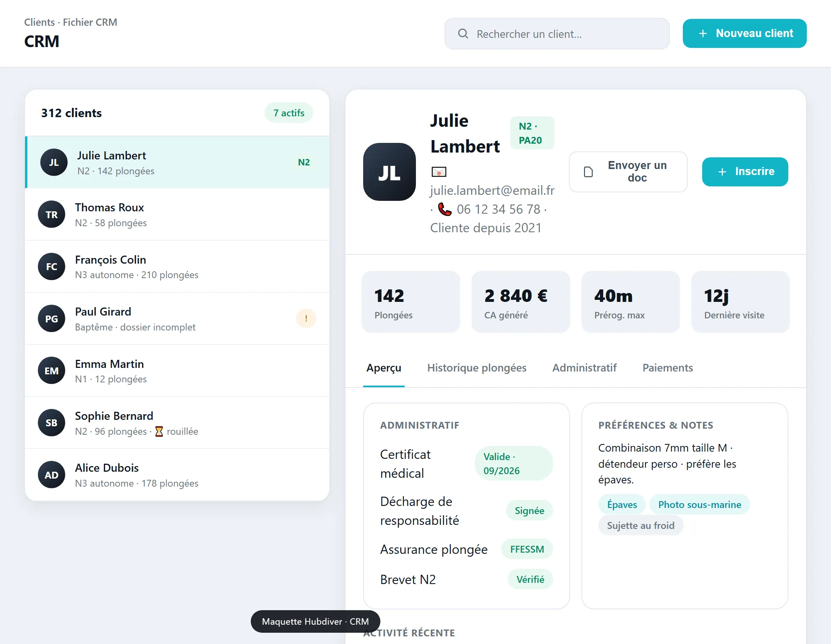Open Sophie Bernard client row

[177, 423]
